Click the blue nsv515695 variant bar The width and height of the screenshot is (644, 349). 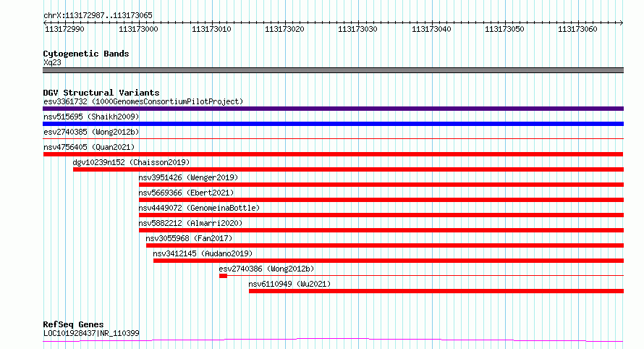333,124
